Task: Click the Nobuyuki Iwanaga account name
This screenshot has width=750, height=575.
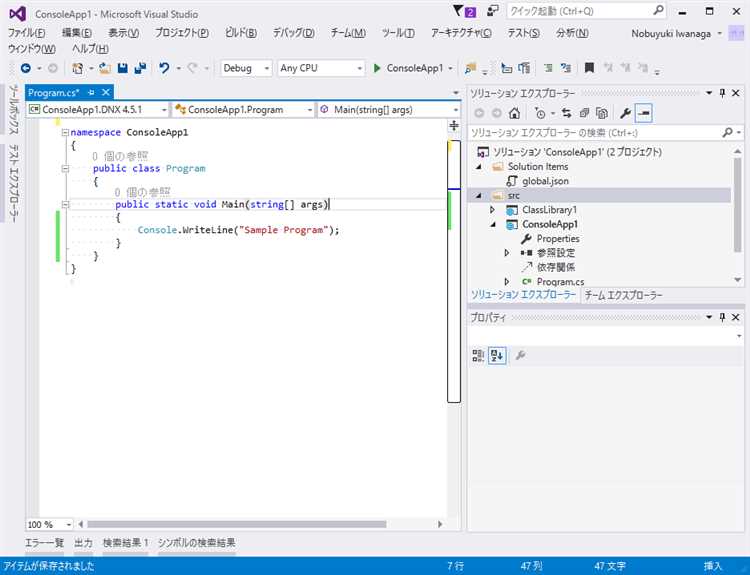Action: pos(671,33)
